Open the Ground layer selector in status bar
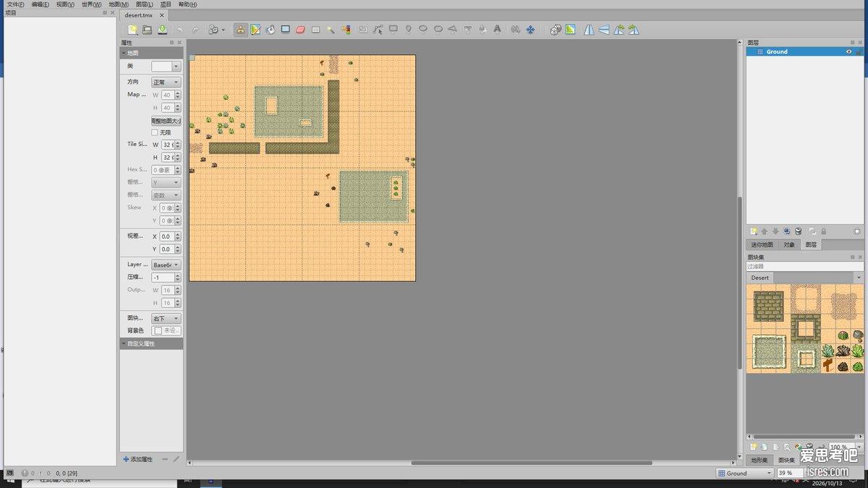This screenshot has width=868, height=488. click(745, 473)
